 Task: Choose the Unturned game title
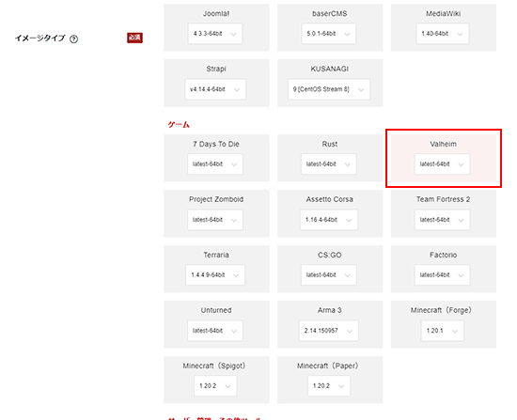(x=216, y=310)
